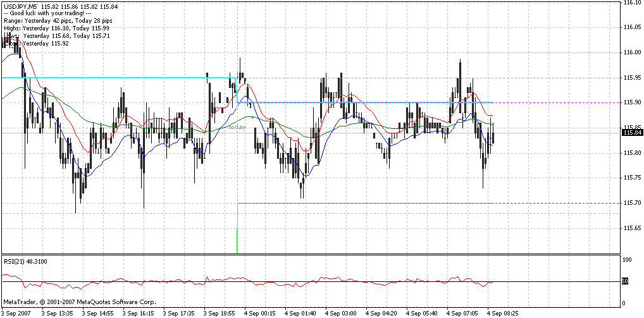Select the '4 Sep 04:20' time axis label

click(x=381, y=313)
